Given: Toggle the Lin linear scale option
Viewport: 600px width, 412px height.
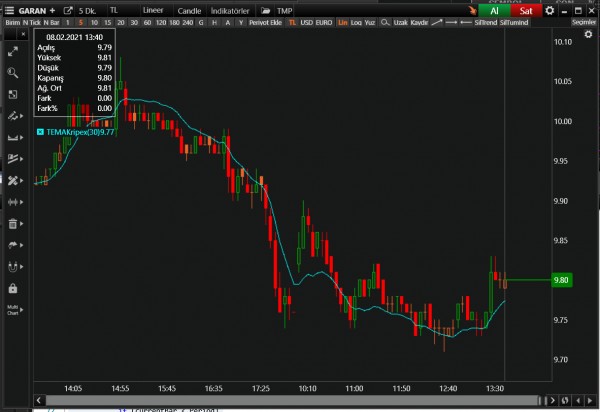Looking at the screenshot, I should coord(343,22).
